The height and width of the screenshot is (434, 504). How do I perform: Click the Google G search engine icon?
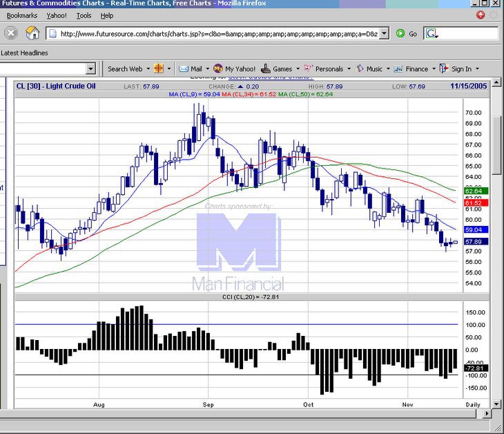[x=432, y=33]
